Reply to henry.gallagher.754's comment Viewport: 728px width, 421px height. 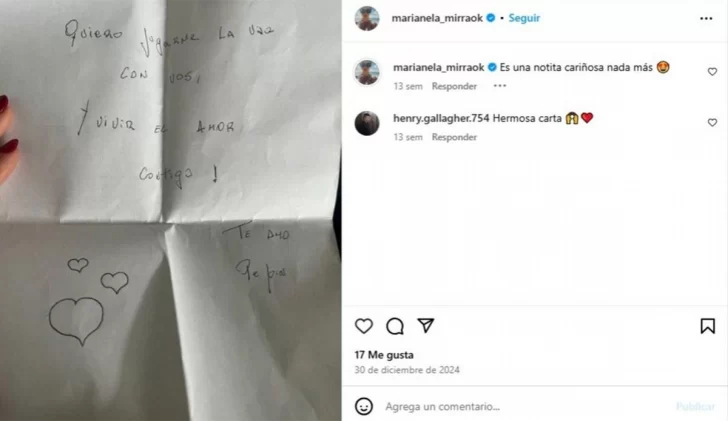click(454, 137)
